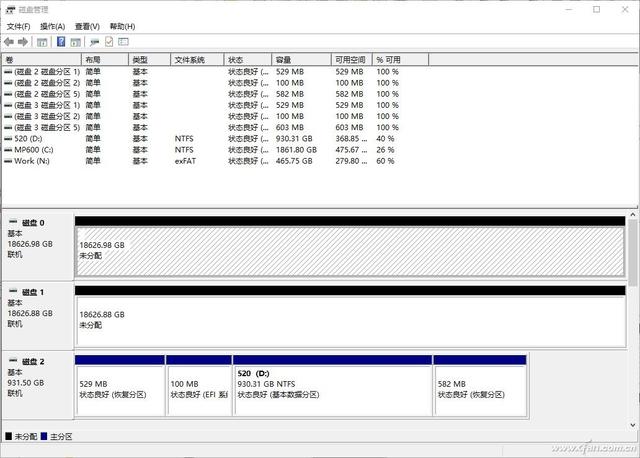The width and height of the screenshot is (640, 458).
Task: Click volume icon of Work (N:) row
Action: point(8,161)
